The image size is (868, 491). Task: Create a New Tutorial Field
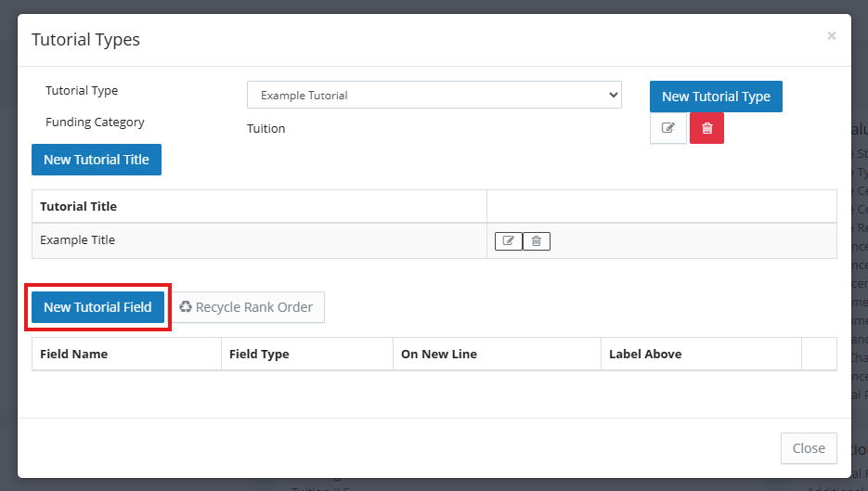[97, 307]
